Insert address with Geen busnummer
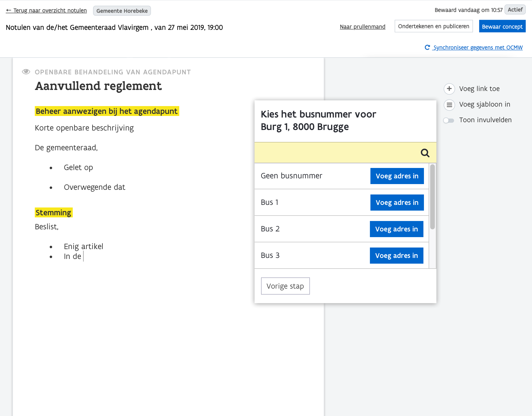This screenshot has height=416, width=532. (397, 176)
